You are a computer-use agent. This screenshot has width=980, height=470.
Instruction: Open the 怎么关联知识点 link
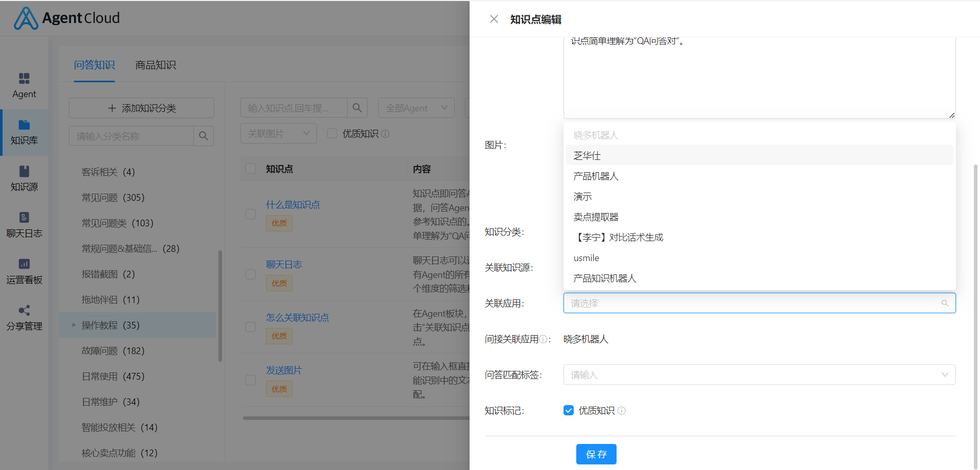click(x=298, y=317)
